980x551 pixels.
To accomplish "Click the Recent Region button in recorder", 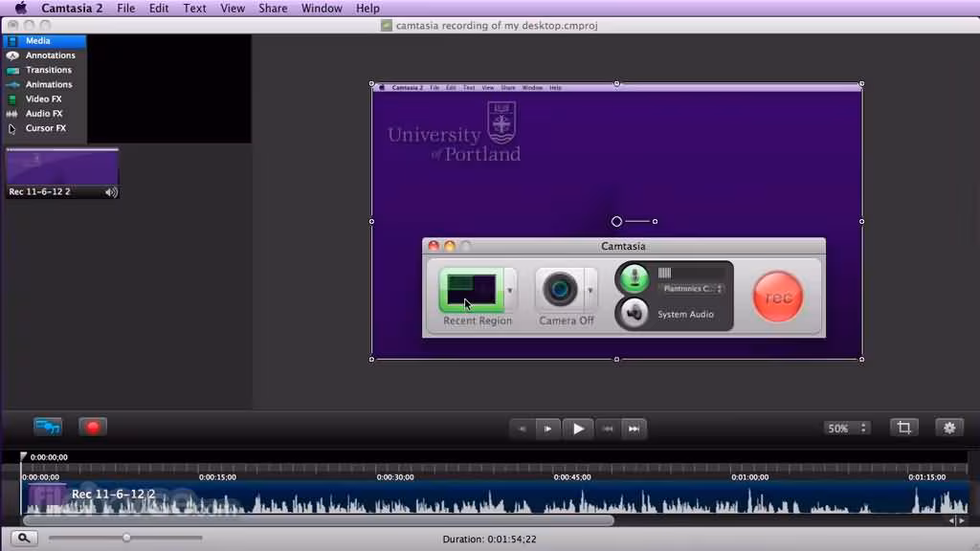I will click(x=471, y=291).
